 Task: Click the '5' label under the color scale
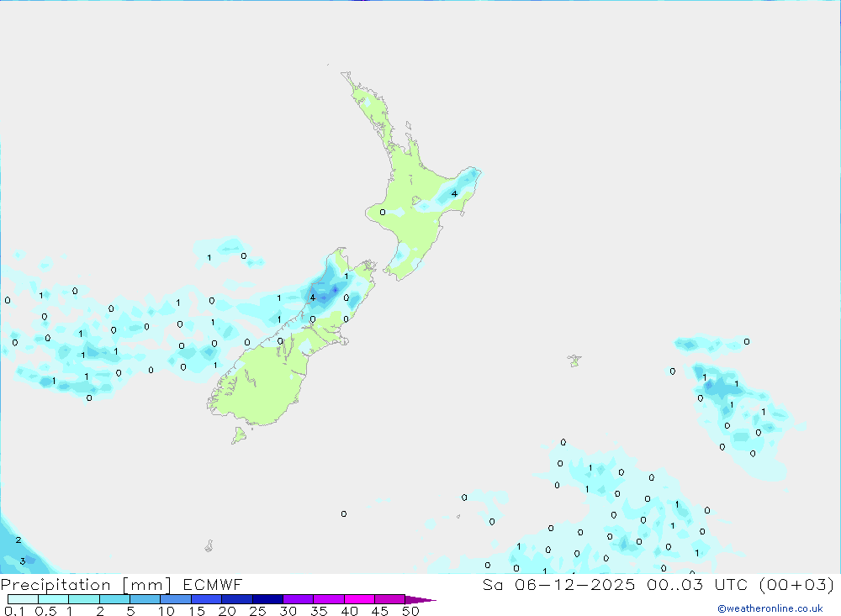pos(130,611)
